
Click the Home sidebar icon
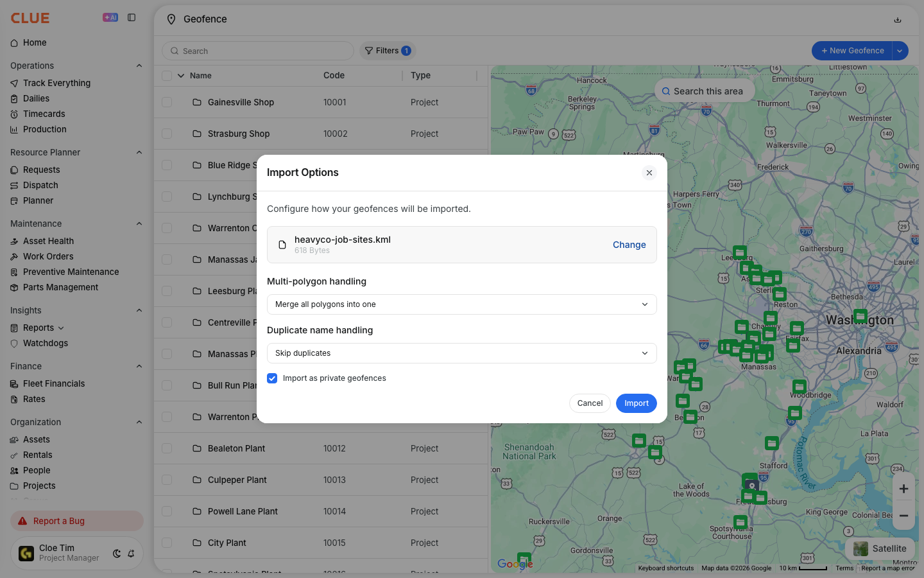[x=14, y=43]
